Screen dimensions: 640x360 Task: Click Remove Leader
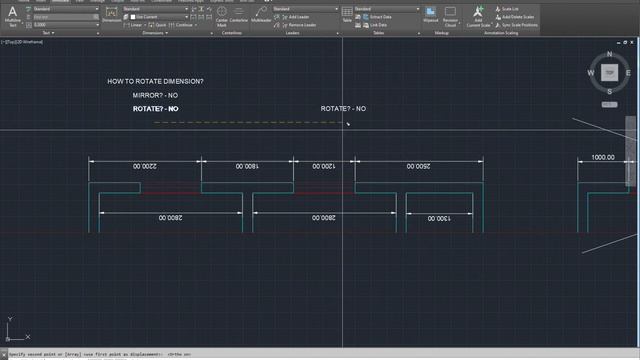299,25
